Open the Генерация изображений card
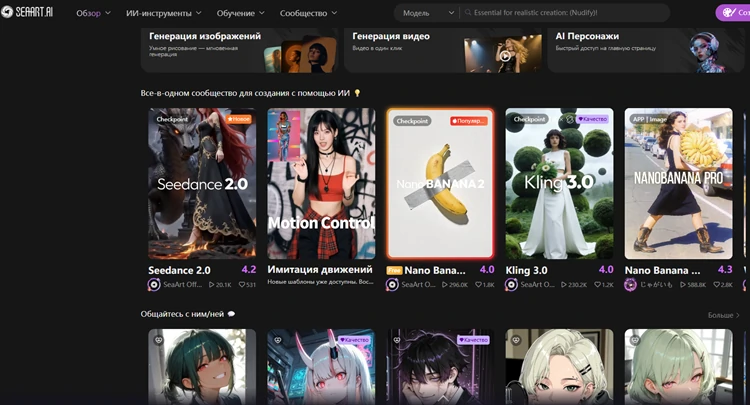 (x=240, y=50)
